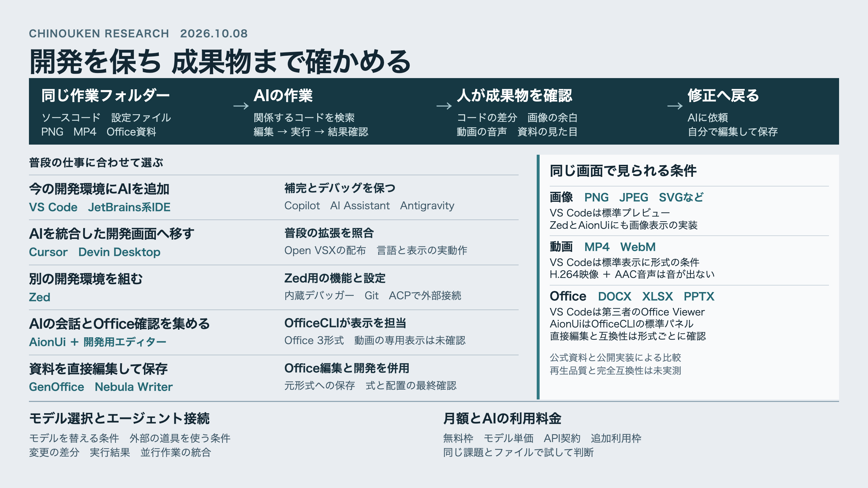Click 'H.264映像 + AAC音声は音が出ない' line
The width and height of the screenshot is (868, 488).
[632, 274]
